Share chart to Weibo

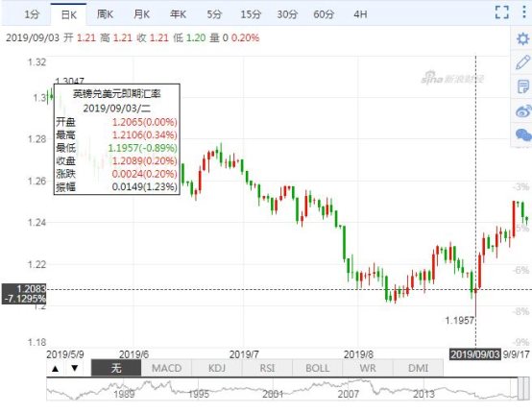pyautogui.click(x=522, y=111)
